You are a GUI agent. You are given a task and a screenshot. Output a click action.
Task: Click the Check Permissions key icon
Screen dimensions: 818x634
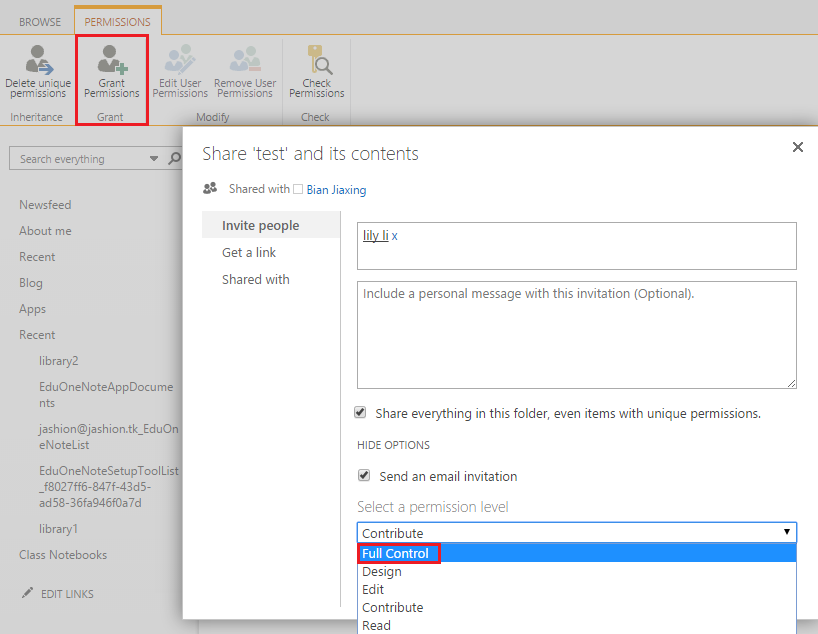[x=319, y=59]
